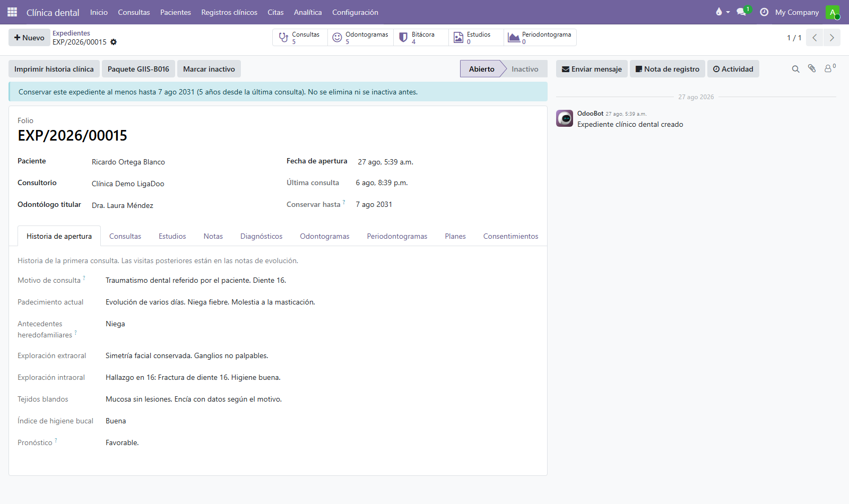Click the paperclip attachments icon
Screen dimensions: 849x504
812,68
